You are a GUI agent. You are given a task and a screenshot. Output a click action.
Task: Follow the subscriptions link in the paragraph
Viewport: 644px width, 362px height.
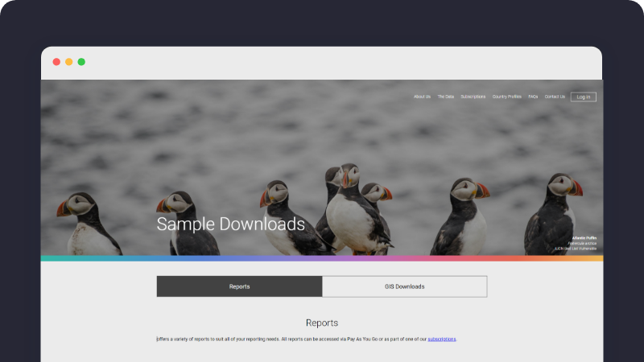pos(441,339)
